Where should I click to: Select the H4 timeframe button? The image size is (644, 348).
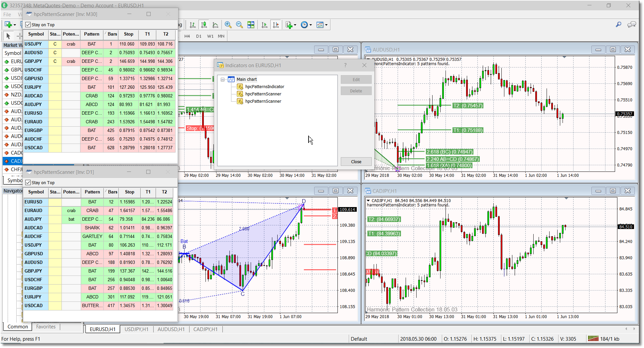point(187,36)
